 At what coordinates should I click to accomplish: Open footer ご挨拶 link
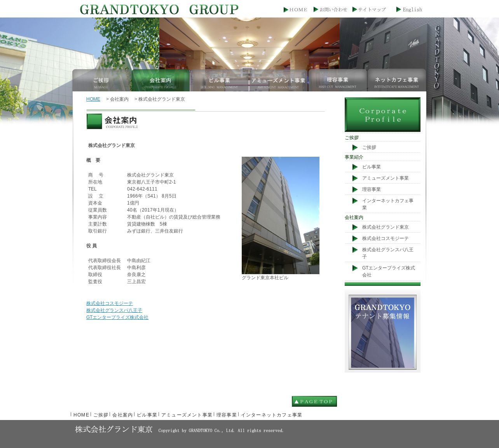point(101,415)
